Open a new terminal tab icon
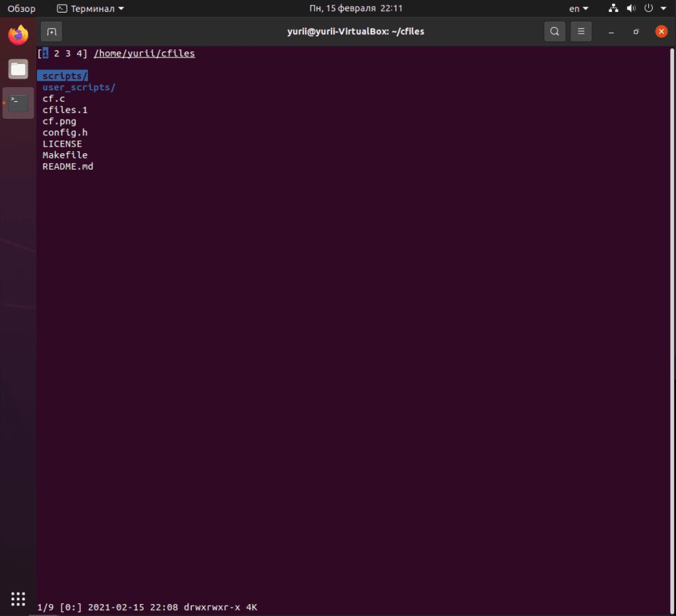The image size is (676, 616). click(51, 31)
